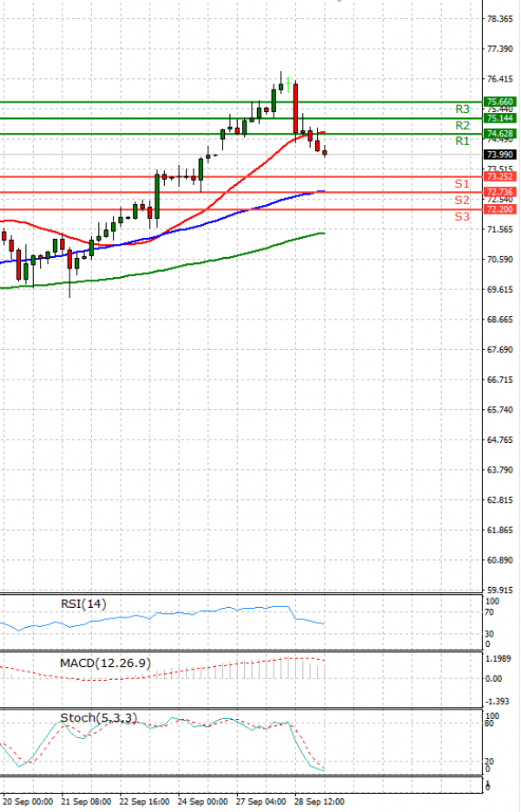Image resolution: width=521 pixels, height=812 pixels.
Task: Click the 69.615 price scale value
Action: 500,289
